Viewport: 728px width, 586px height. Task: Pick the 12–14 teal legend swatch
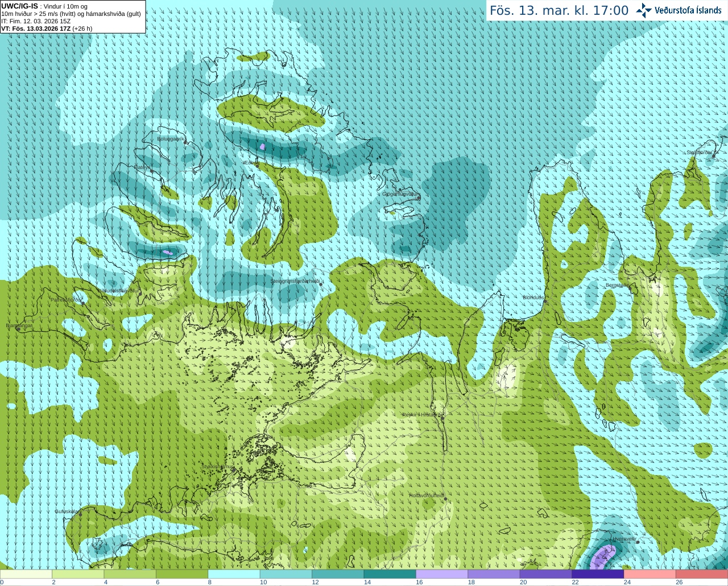pyautogui.click(x=338, y=574)
